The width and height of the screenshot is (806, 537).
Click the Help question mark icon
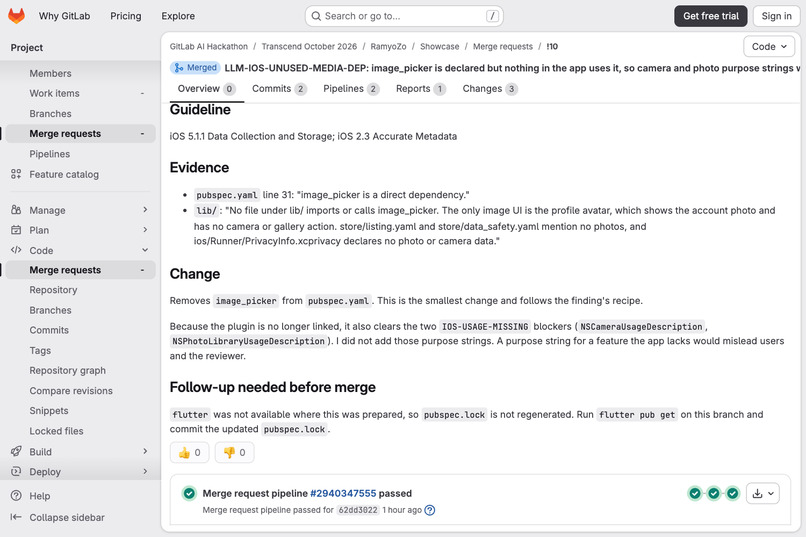tap(16, 495)
